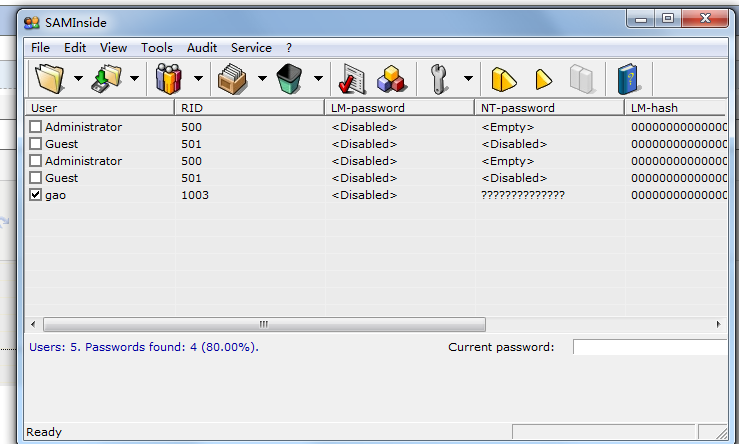Click the gao row's LM-hash cell
Image resolution: width=739 pixels, height=444 pixels.
(679, 195)
